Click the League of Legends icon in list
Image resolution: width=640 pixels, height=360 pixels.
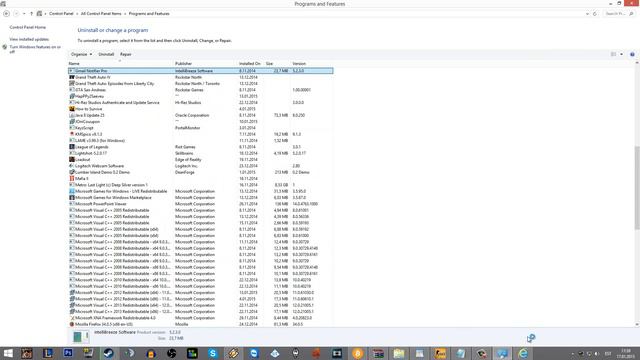point(72,147)
